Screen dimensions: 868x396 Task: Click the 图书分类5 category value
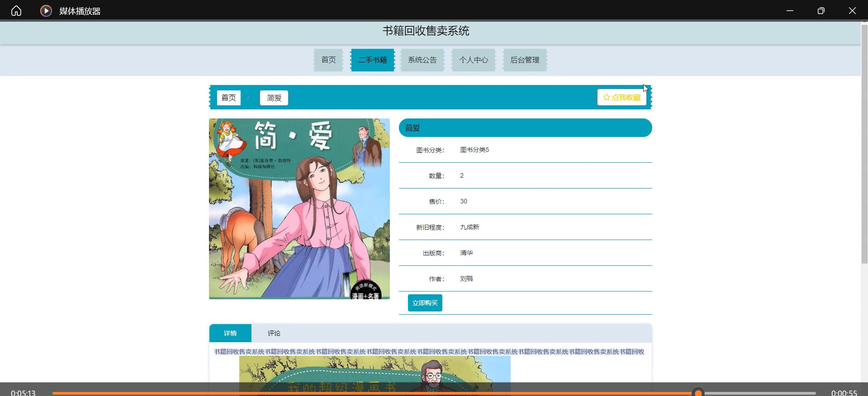[474, 150]
